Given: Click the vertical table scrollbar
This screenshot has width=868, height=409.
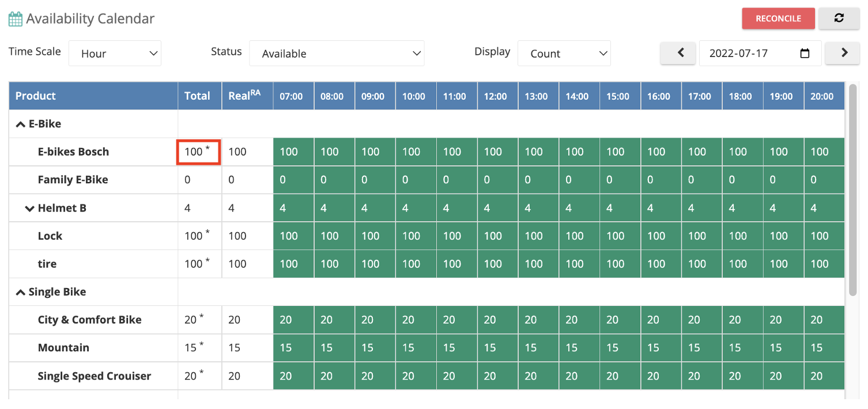Looking at the screenshot, I should pyautogui.click(x=853, y=190).
